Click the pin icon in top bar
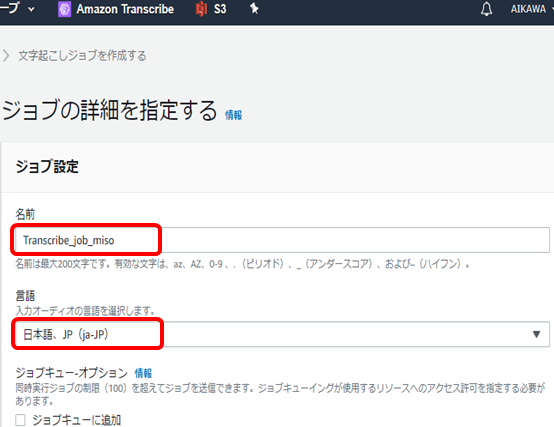This screenshot has width=554, height=427. pos(254,8)
